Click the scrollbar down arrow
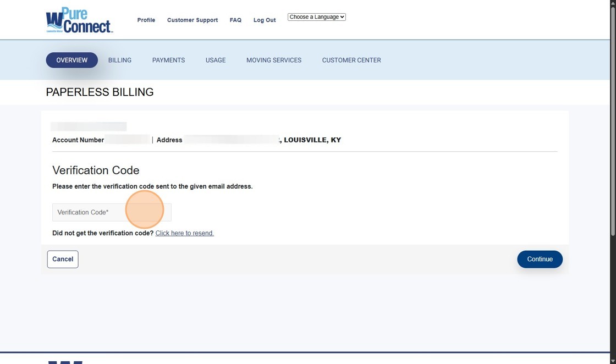The height and width of the screenshot is (364, 616). pos(613,360)
